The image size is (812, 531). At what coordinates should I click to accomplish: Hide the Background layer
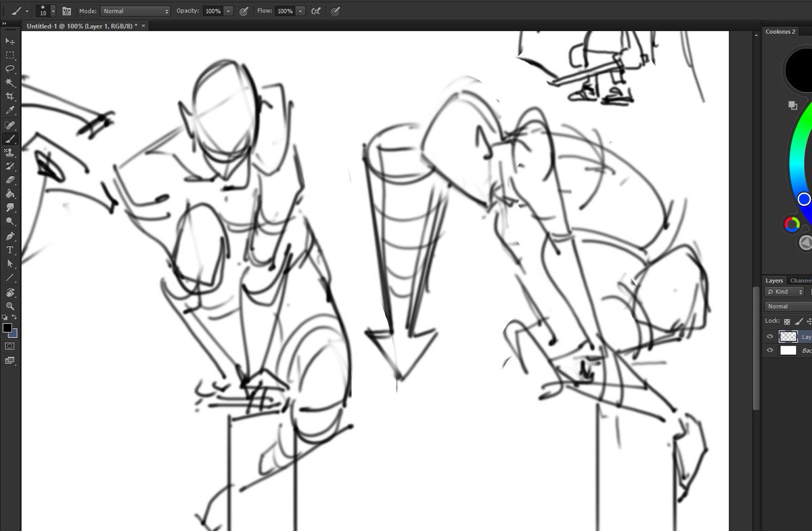(x=769, y=349)
